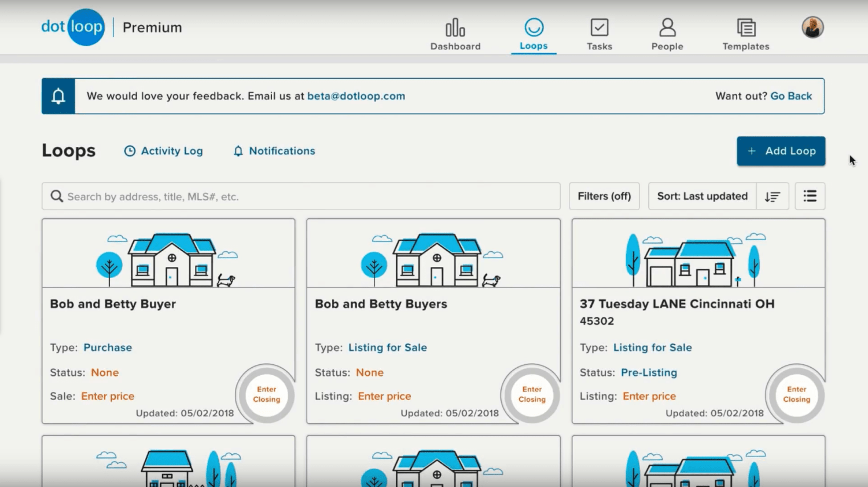
Task: Open Templates via the stacked documents icon
Action: pos(745,25)
